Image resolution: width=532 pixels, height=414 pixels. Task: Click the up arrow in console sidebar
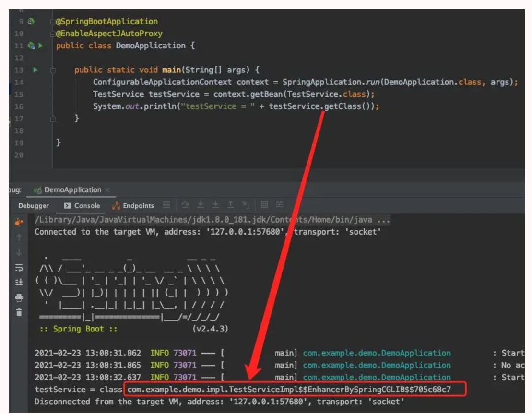tap(19, 237)
